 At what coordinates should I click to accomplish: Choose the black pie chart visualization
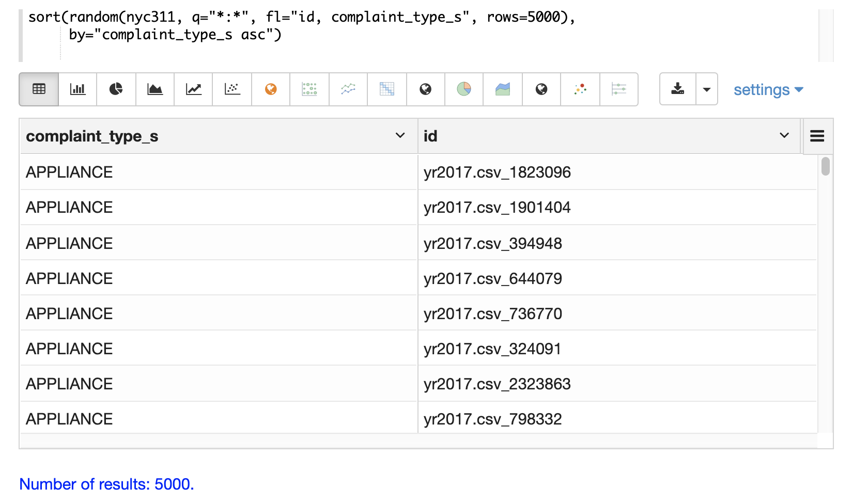point(116,89)
